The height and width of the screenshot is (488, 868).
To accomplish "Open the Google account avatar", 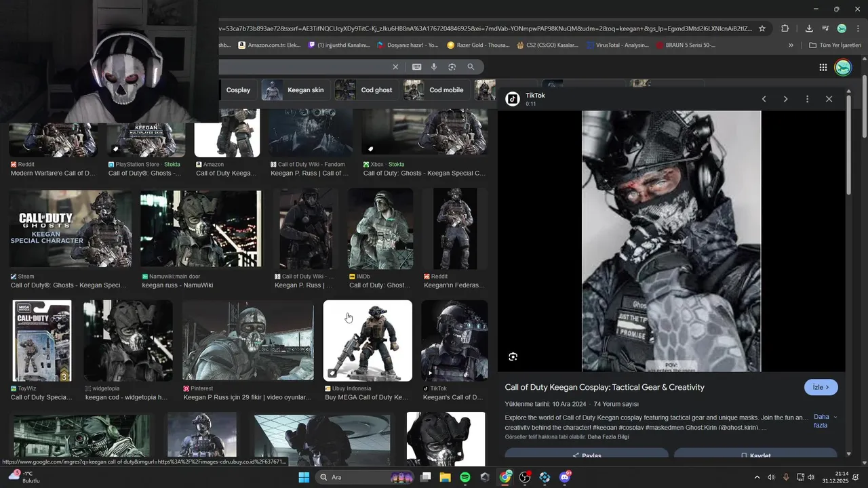I will point(843,67).
